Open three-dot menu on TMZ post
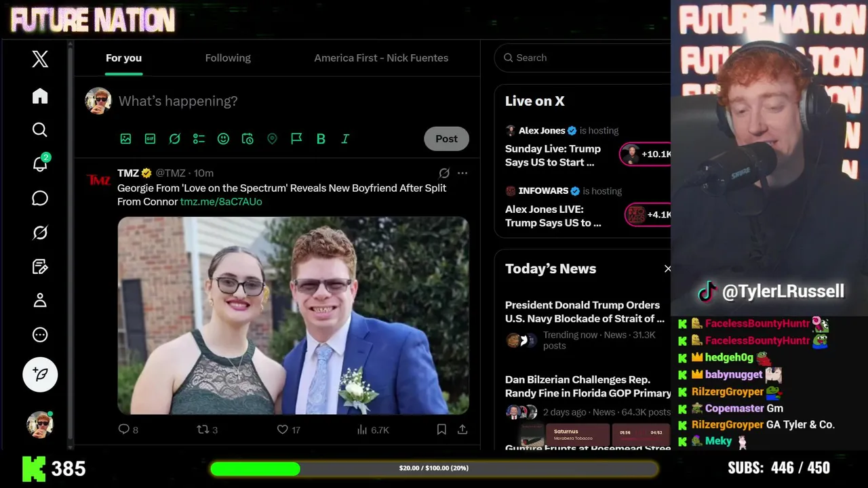The image size is (868, 488). pyautogui.click(x=462, y=173)
